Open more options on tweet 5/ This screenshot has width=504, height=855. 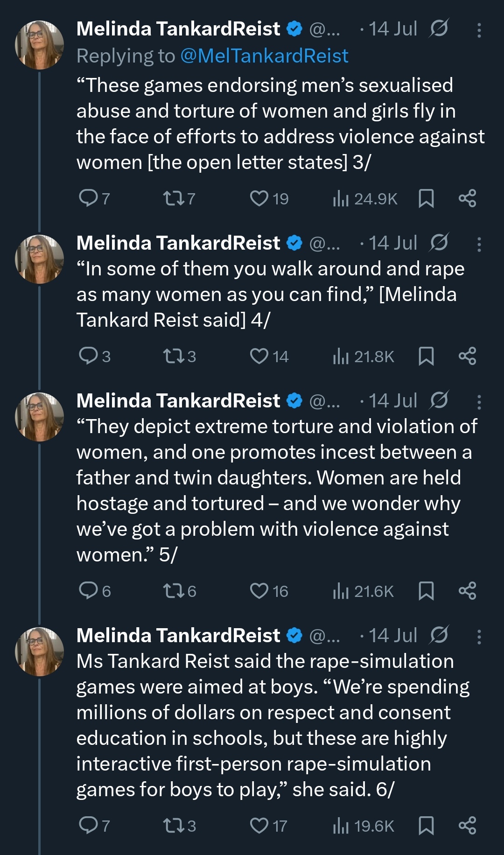[479, 402]
